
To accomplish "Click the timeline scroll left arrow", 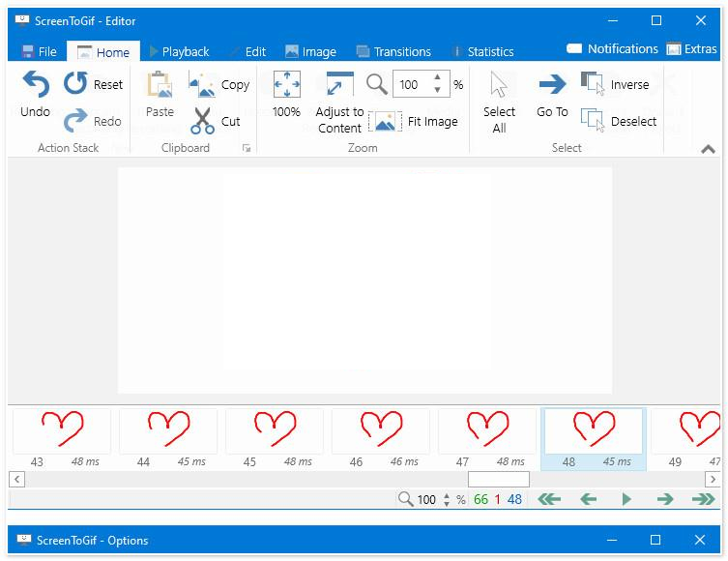I will tap(16, 479).
